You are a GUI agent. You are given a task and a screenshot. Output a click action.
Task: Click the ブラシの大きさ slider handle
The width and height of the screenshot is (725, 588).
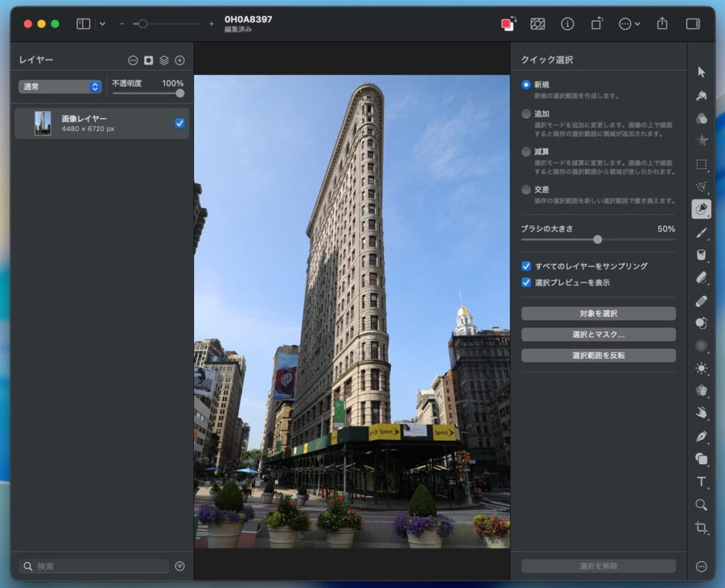(x=598, y=240)
